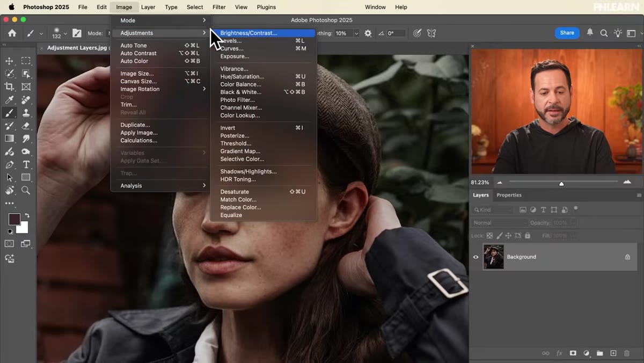Expand the Mode submenu arrow
The image size is (644, 363).
(x=204, y=20)
